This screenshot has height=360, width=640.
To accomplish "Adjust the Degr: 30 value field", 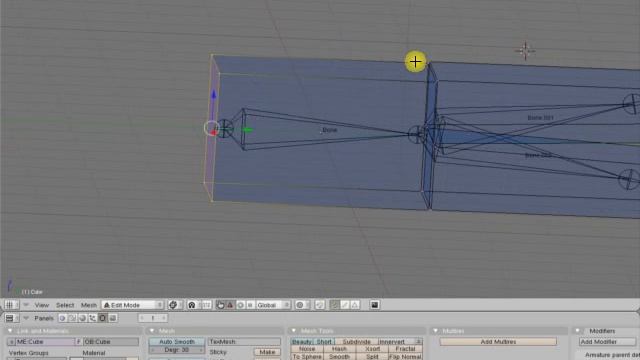I will [177, 350].
